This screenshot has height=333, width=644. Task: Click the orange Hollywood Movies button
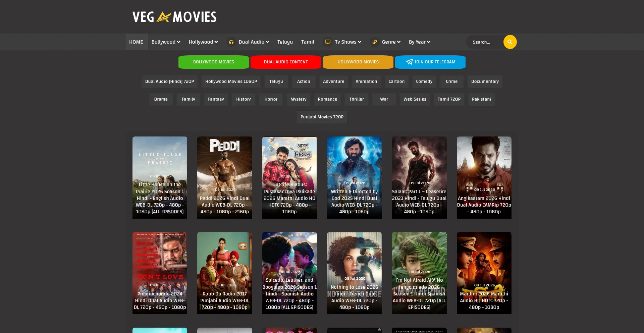pyautogui.click(x=358, y=62)
